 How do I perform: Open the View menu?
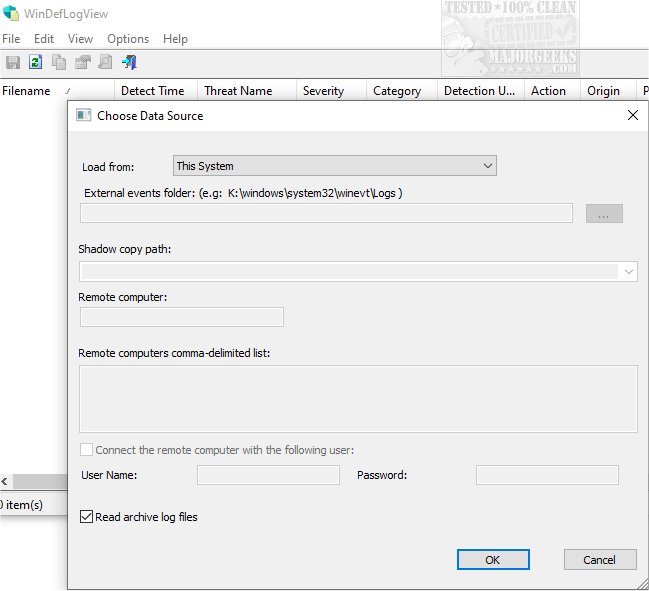tap(80, 39)
